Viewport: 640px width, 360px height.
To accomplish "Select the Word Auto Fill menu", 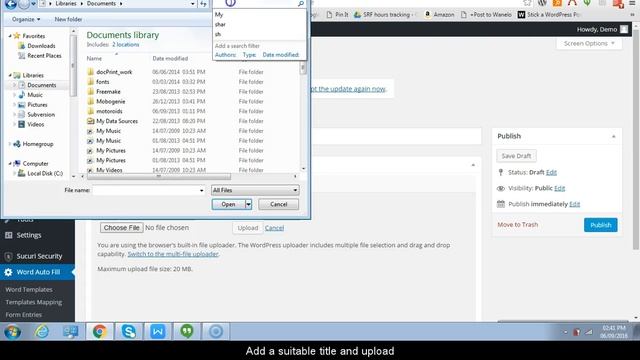I will [x=38, y=272].
